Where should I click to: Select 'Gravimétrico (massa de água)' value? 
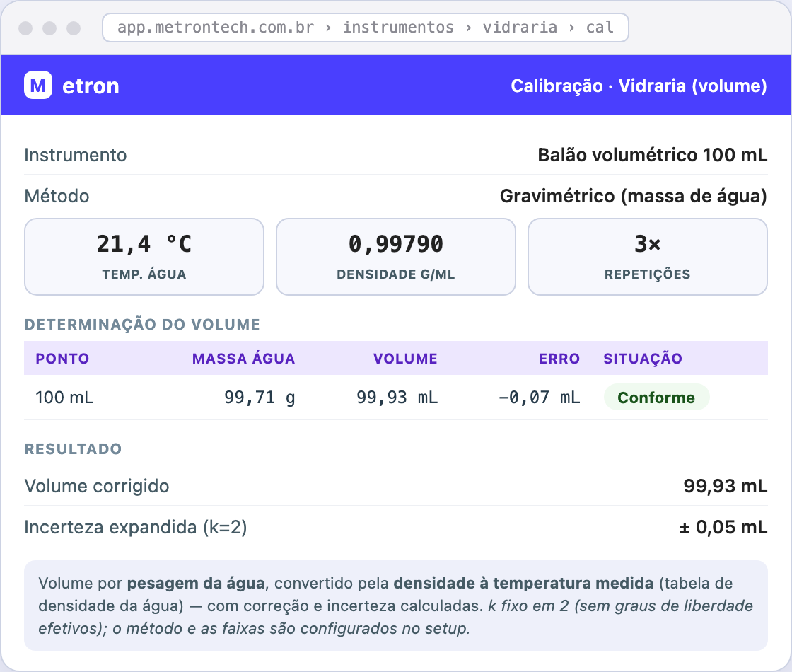tap(634, 196)
